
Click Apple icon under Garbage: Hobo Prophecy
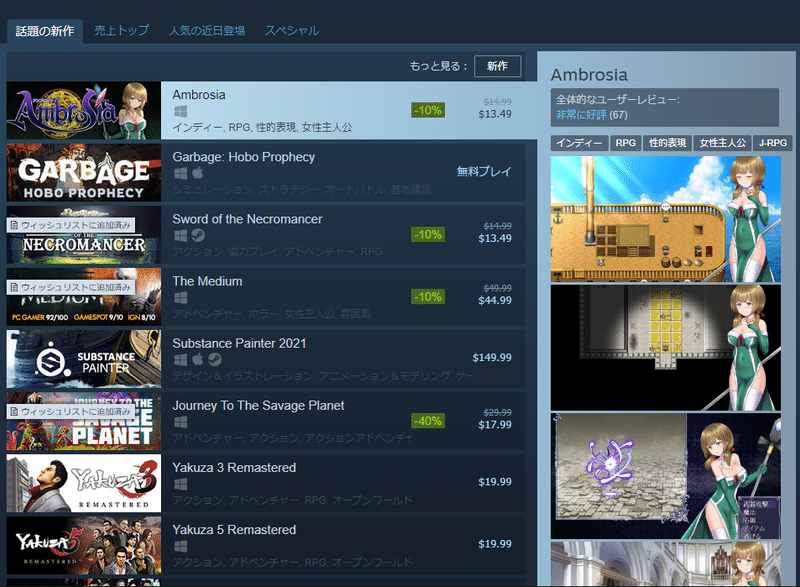point(198,173)
